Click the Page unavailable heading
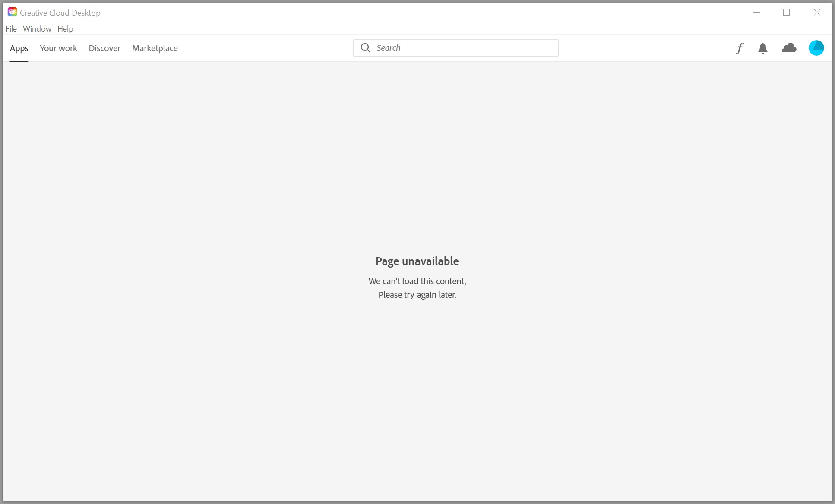The height and width of the screenshot is (504, 835). tap(417, 261)
